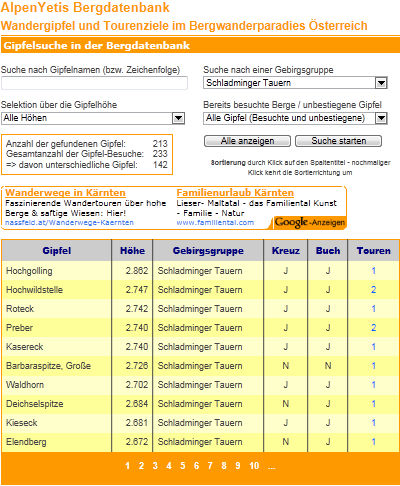
Task: Open the Gebirgsgruppe dropdown showing Schladminger Tauern
Action: coord(295,83)
